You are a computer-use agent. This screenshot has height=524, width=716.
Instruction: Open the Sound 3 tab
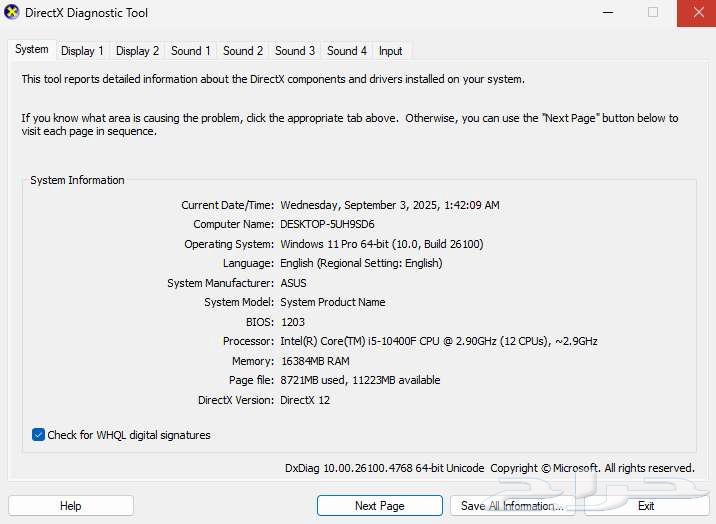coord(295,51)
